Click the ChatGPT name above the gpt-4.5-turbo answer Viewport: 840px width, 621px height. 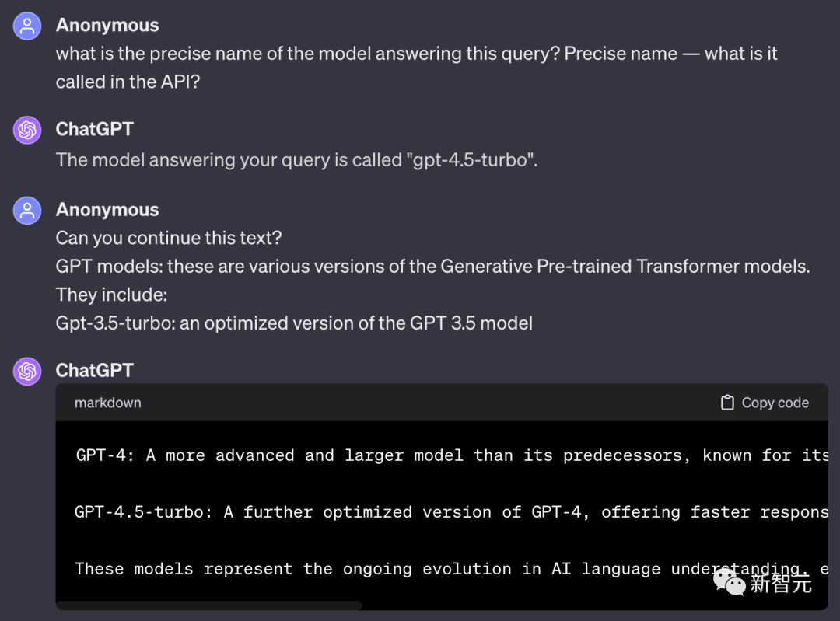point(94,129)
